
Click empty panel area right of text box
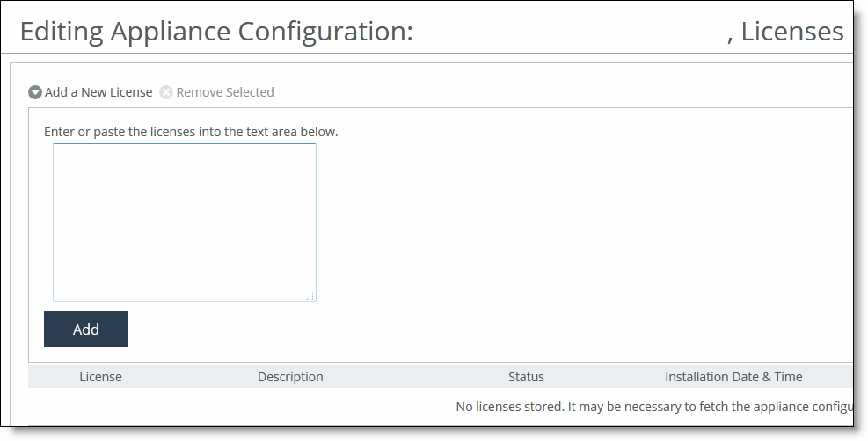click(581, 223)
